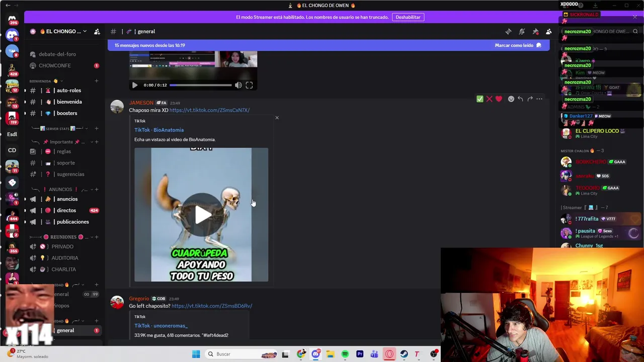Screen dimensions: 644x362
Task: Expand EL CHONGO server name dropdown
Action: pos(85,31)
